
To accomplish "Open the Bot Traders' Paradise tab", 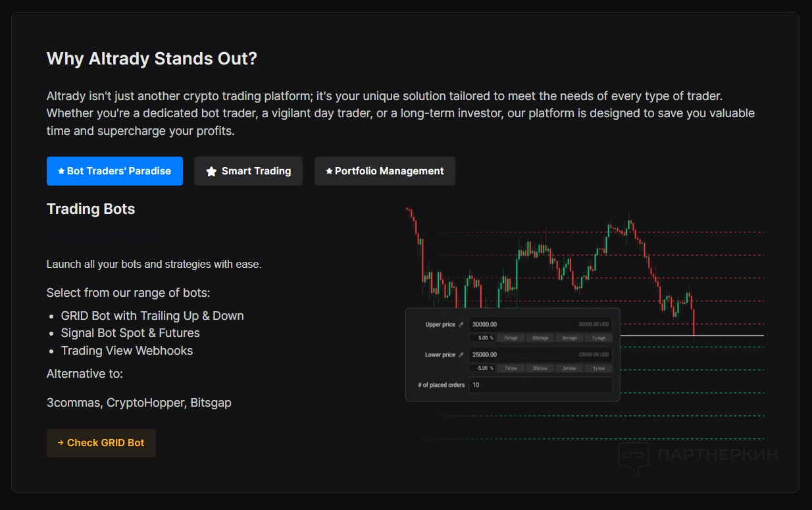I will 114,171.
